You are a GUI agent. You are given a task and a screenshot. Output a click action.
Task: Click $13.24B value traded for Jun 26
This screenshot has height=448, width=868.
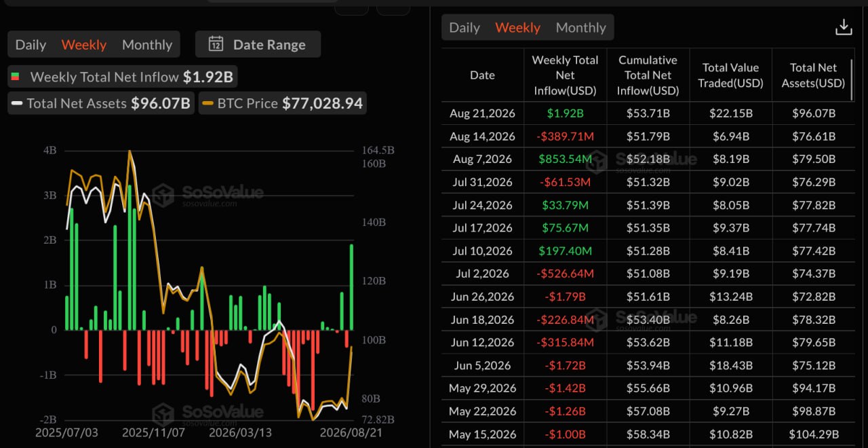tap(730, 297)
